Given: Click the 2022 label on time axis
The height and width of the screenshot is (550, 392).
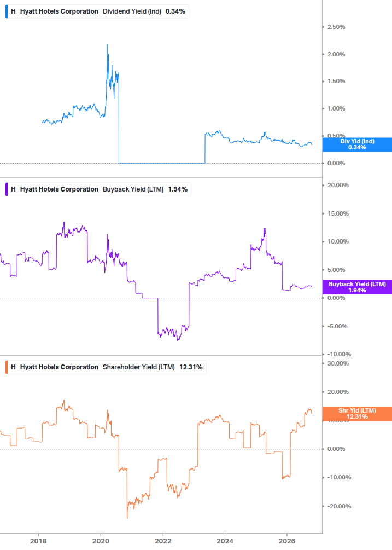Looking at the screenshot, I should pos(163,541).
